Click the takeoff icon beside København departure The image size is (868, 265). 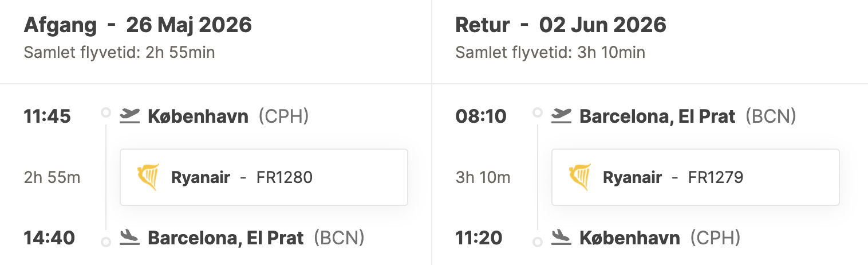(x=130, y=116)
